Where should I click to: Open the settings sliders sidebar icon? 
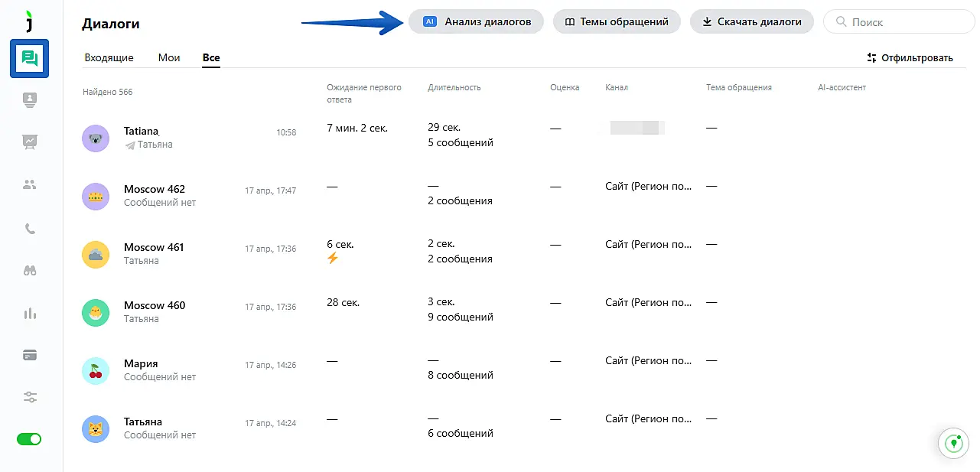30,397
